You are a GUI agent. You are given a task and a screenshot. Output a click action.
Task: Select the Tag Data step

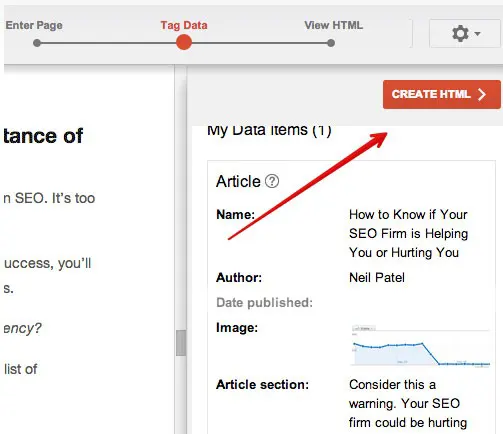click(x=184, y=25)
